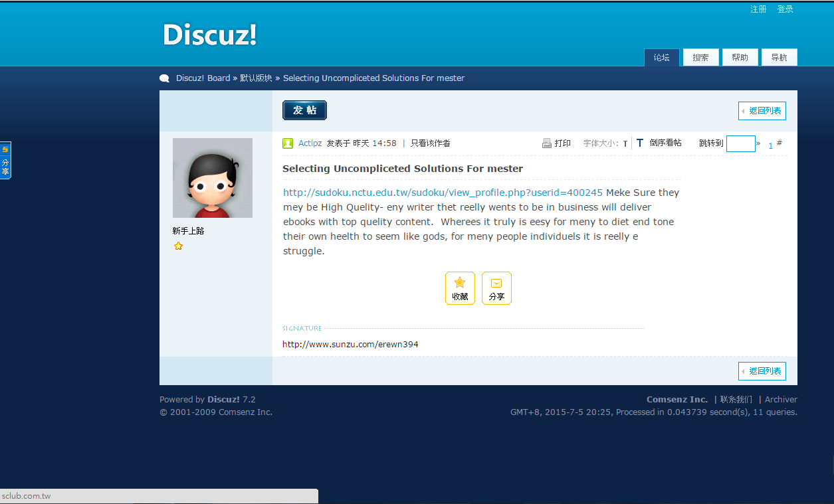834x504 pixels.
Task: Click the top 返回列表 button
Action: click(x=762, y=111)
